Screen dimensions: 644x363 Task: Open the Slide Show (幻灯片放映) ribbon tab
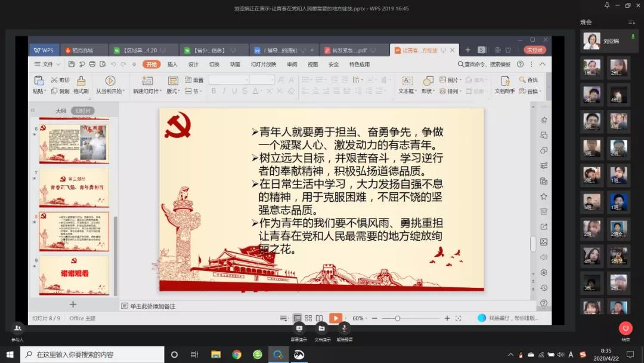tap(264, 64)
